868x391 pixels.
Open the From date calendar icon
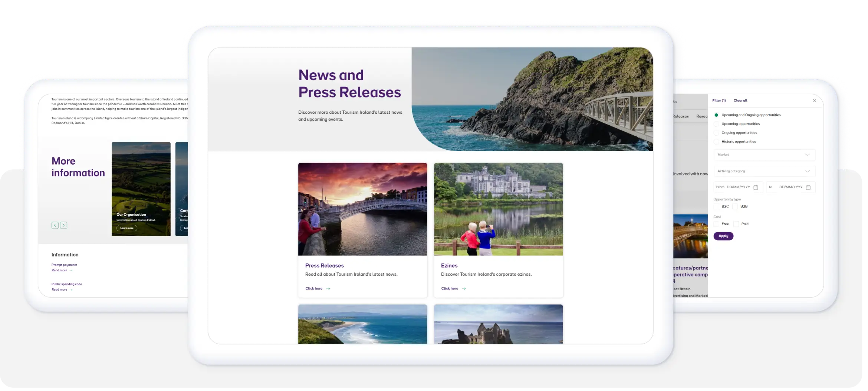[x=756, y=188]
